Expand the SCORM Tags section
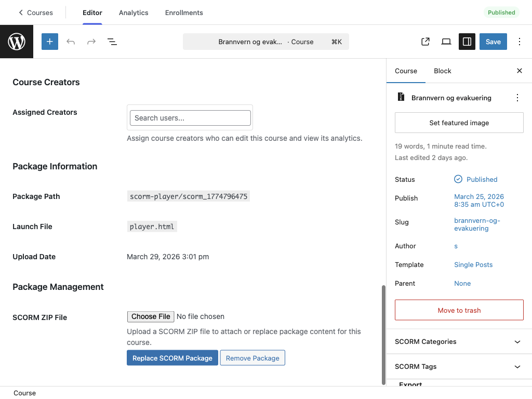 (x=517, y=366)
